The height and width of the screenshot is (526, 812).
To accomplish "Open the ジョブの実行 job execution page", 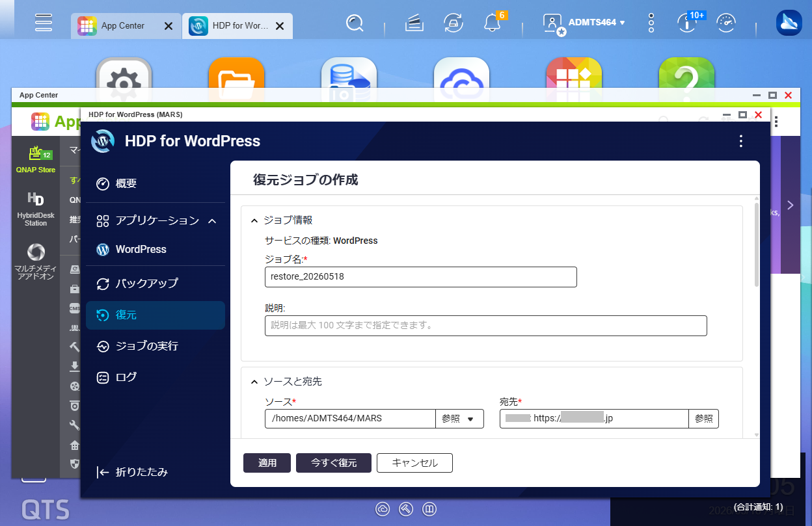I will coord(156,346).
